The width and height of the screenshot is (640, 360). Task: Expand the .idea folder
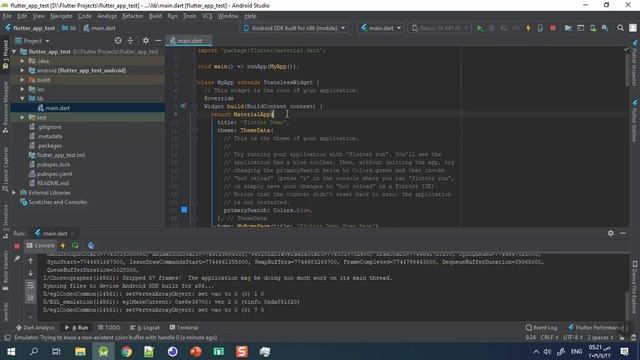(x=22, y=61)
